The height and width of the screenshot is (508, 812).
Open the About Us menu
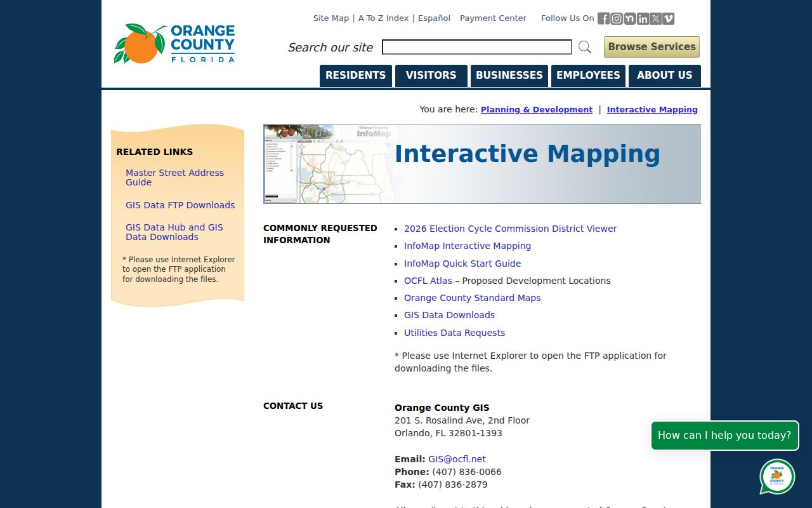coord(665,76)
